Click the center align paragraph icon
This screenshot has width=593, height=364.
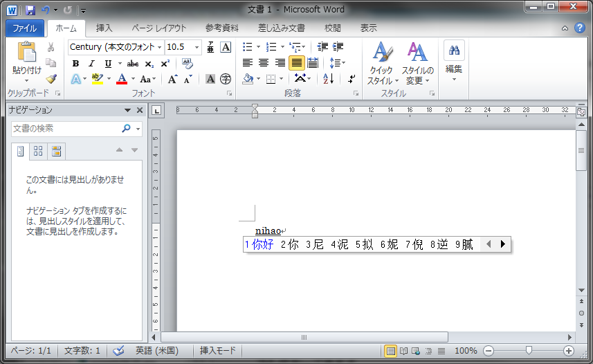click(x=264, y=63)
